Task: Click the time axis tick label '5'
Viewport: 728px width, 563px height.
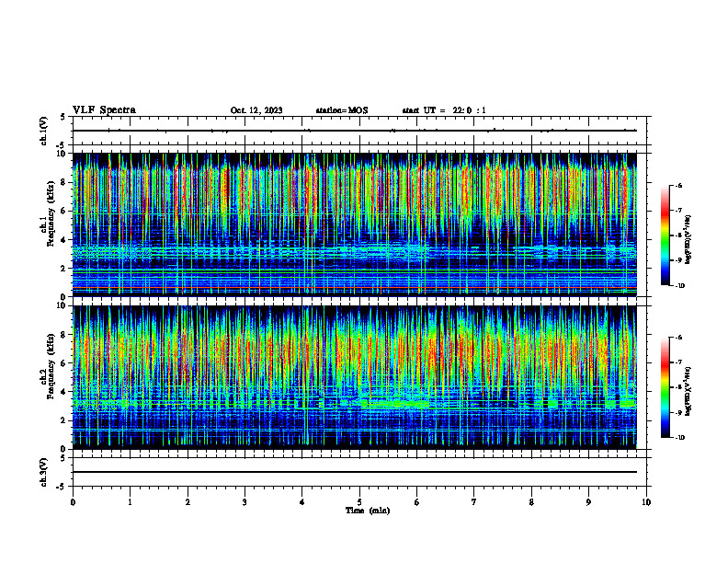Action: [359, 502]
